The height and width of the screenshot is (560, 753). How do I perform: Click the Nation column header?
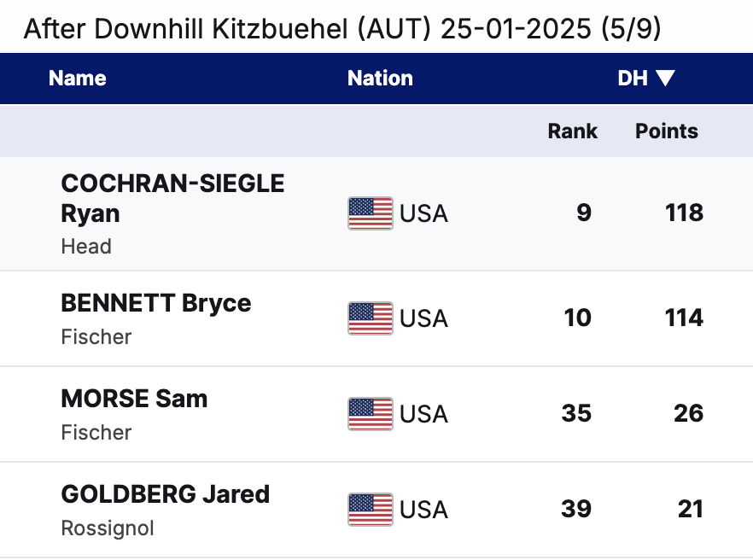[x=380, y=79]
